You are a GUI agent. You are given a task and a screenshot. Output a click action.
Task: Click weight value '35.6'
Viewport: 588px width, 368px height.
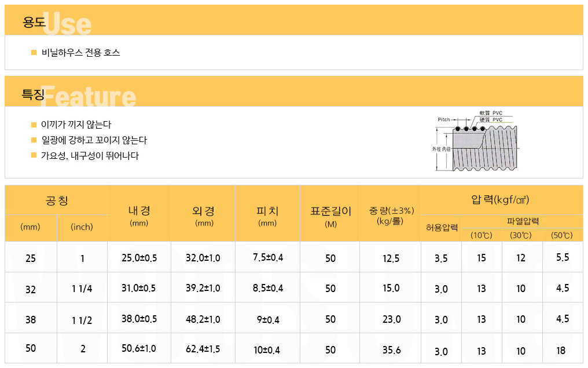[x=392, y=350]
